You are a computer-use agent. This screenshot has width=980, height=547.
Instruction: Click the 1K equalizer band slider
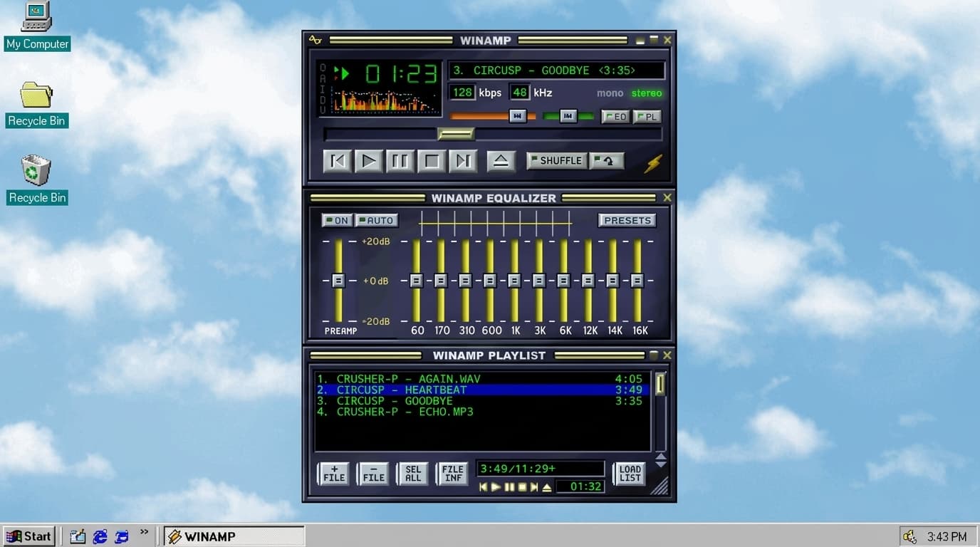[514, 281]
